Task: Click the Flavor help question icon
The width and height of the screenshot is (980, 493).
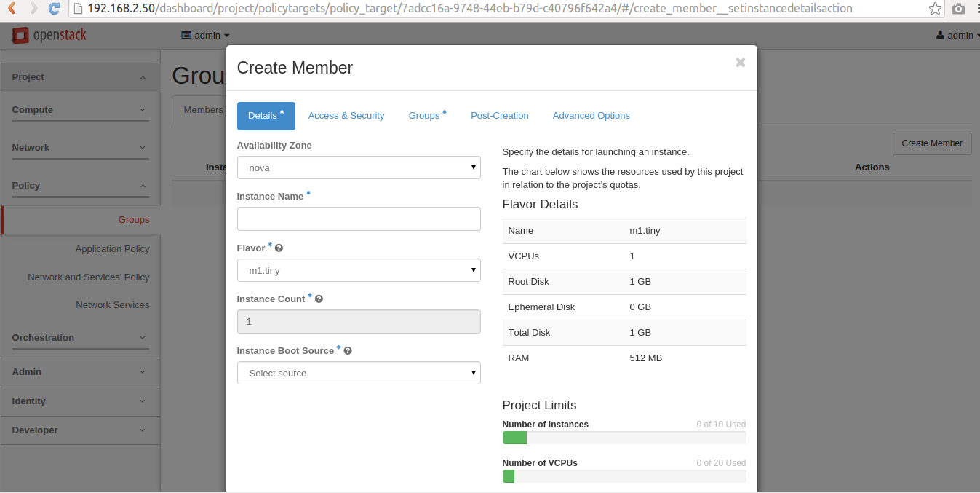Action: click(279, 248)
